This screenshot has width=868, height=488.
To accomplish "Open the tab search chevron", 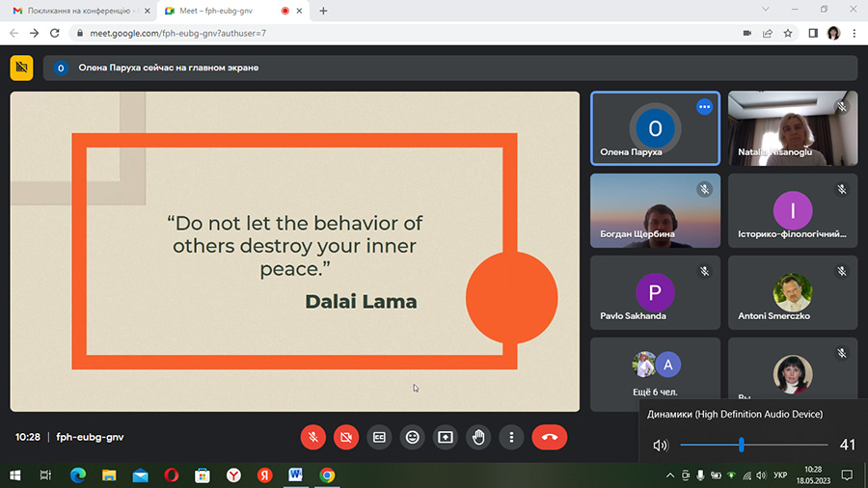I will pos(766,10).
